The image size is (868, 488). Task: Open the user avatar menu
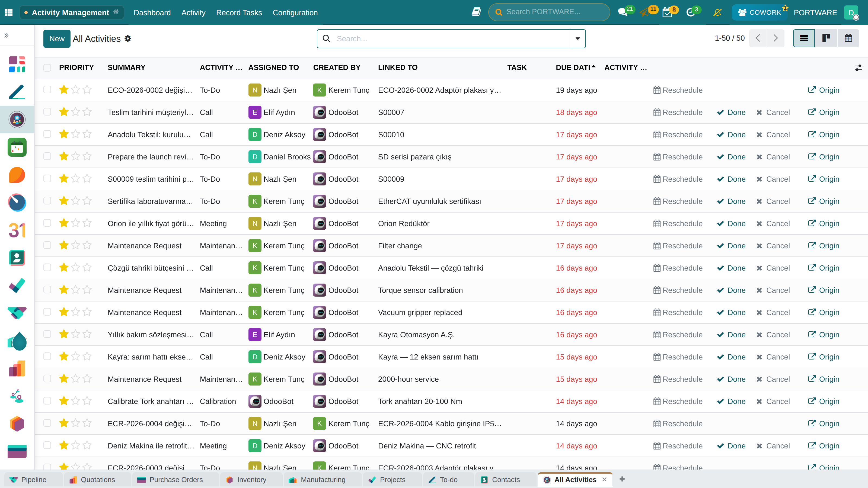click(x=851, y=12)
